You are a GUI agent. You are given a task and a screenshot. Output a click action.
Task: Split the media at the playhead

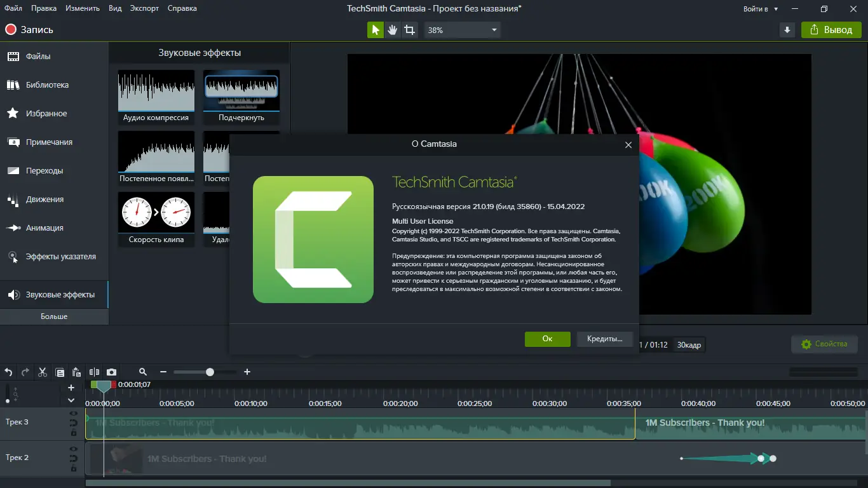pyautogui.click(x=94, y=372)
